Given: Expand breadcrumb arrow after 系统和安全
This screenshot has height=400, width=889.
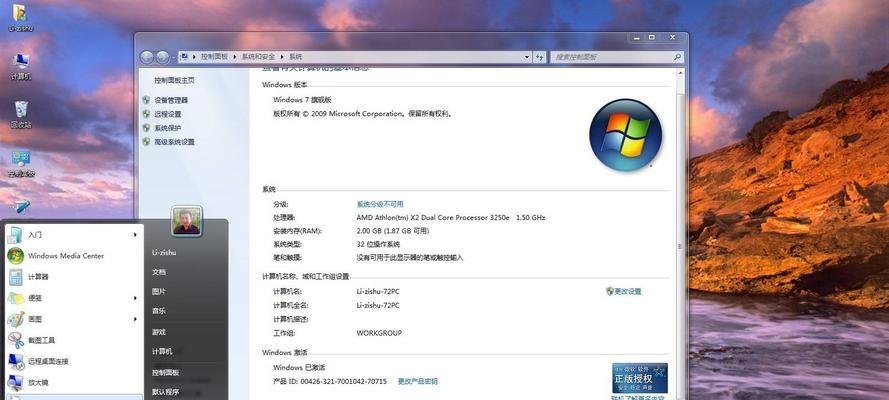Looking at the screenshot, I should click(x=283, y=57).
